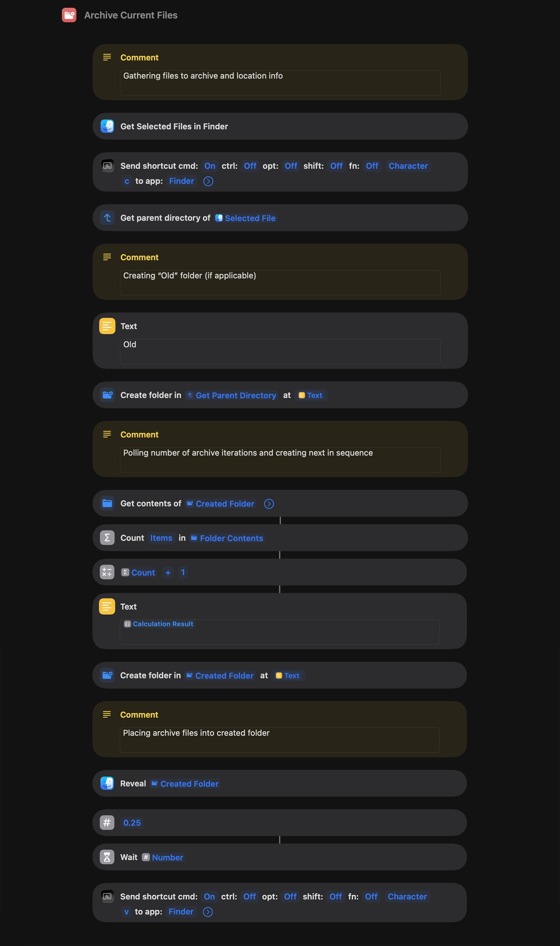The height and width of the screenshot is (946, 560).
Task: Toggle cmd On in the character c shortcut
Action: pos(210,166)
